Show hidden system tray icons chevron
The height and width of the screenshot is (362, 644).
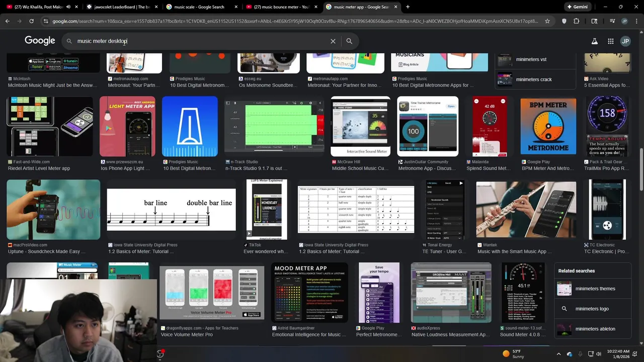click(x=558, y=354)
